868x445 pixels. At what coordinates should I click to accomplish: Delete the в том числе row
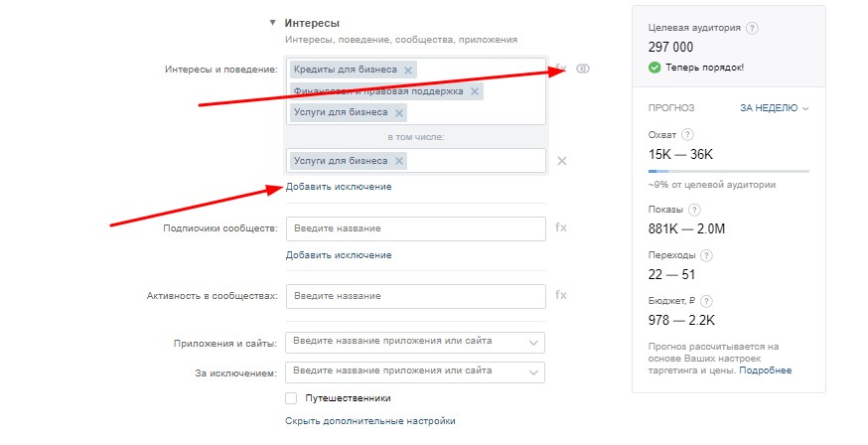pos(561,161)
